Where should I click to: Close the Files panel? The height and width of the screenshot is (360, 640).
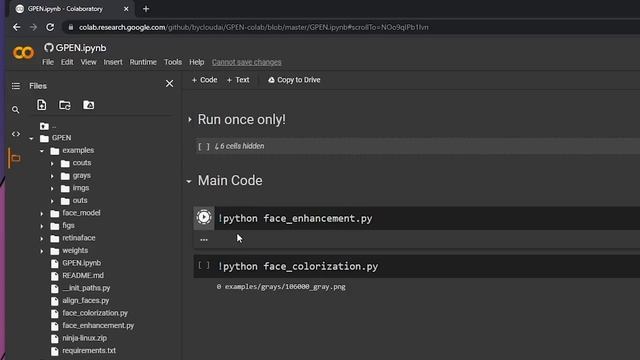169,84
